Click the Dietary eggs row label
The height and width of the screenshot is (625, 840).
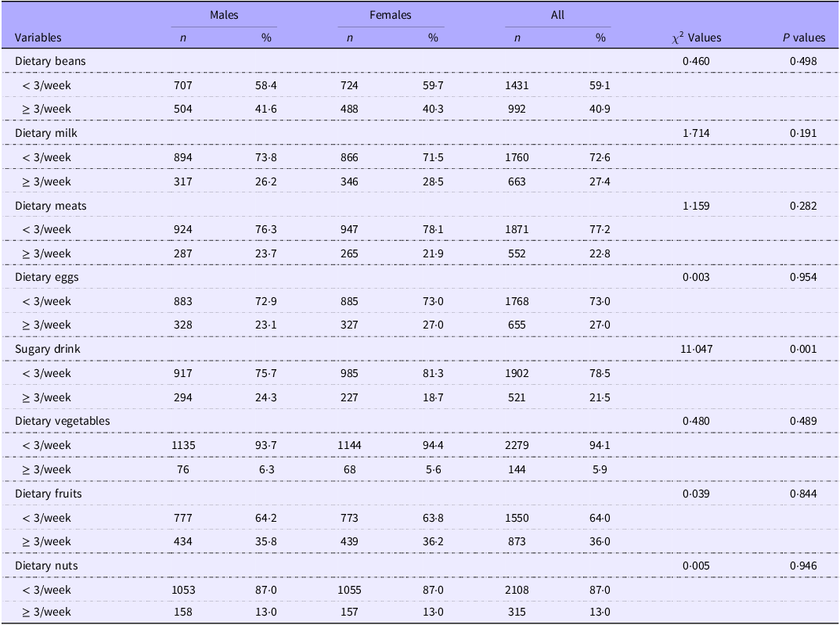[47, 277]
